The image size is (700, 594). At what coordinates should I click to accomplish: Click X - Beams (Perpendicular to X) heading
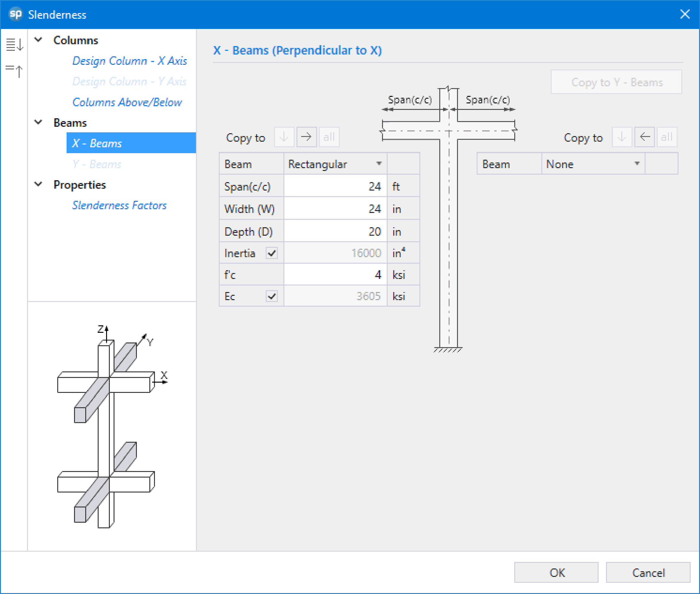(297, 50)
